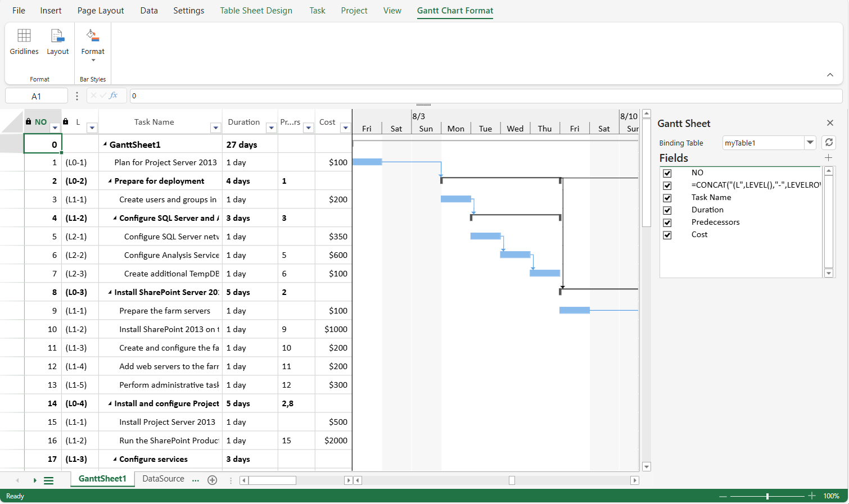
Task: Click the Plan for Project Server 2013 Gantt bar
Action: pyautogui.click(x=367, y=162)
